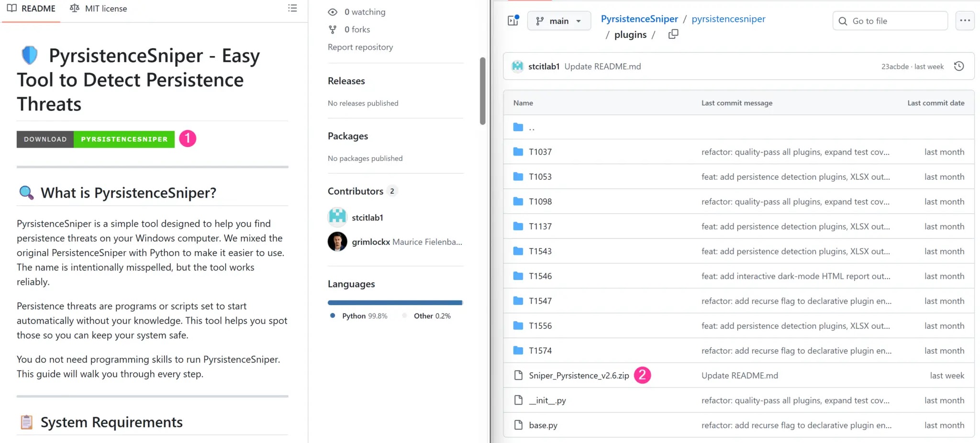This screenshot has height=443, width=980.
Task: Open the main branch dropdown
Action: point(559,21)
